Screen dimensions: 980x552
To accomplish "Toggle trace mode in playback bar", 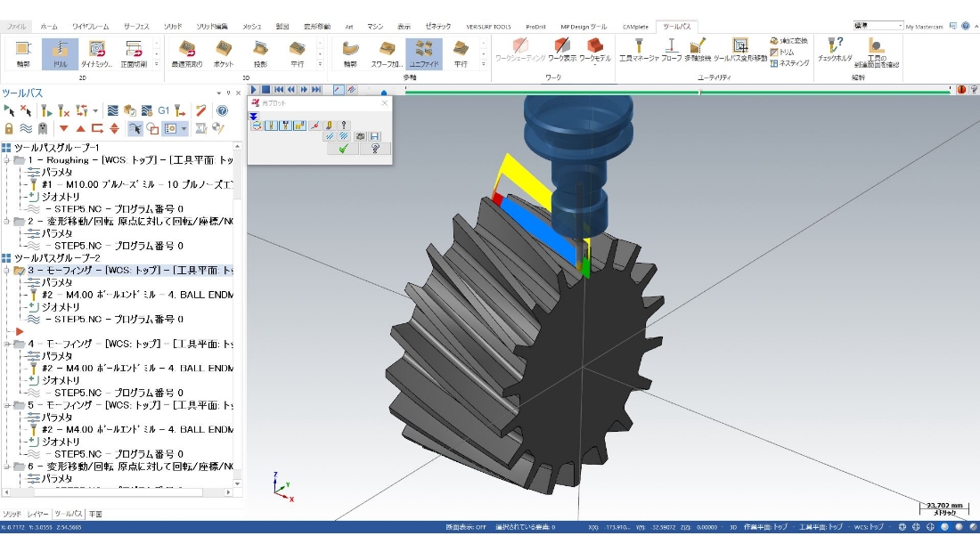I will [x=339, y=90].
